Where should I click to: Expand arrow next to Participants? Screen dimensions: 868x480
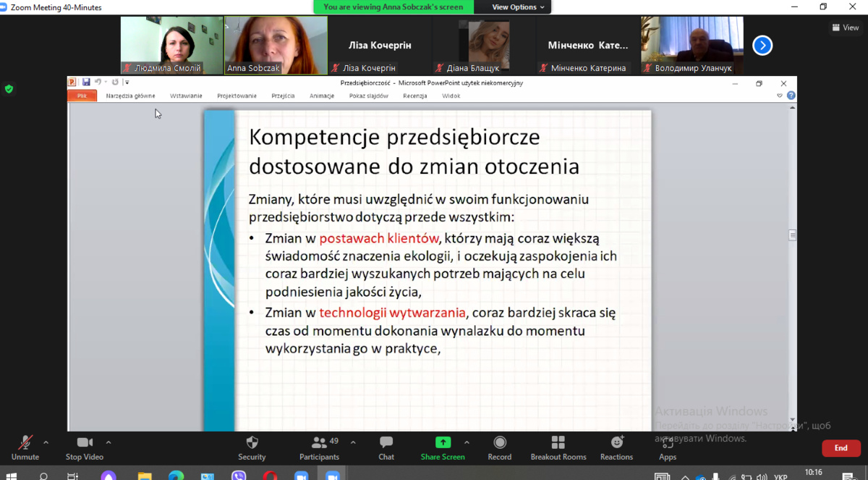pos(353,442)
